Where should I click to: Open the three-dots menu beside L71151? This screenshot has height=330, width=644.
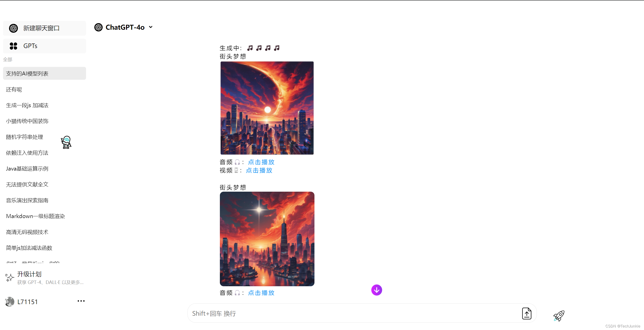[x=81, y=301]
